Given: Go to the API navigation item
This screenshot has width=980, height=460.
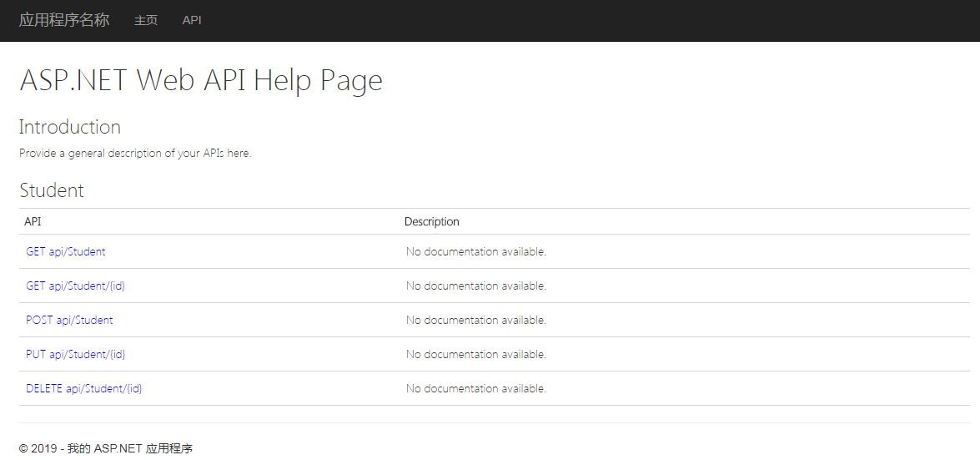Looking at the screenshot, I should pyautogui.click(x=192, y=20).
